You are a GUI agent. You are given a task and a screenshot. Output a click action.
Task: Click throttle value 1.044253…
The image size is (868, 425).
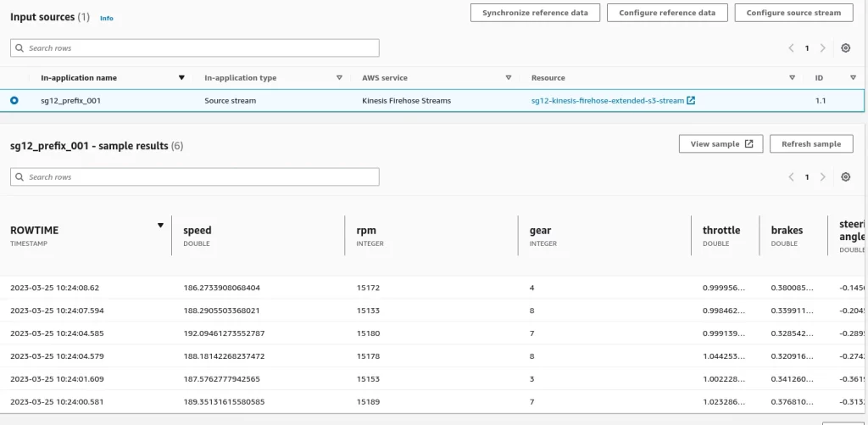724,356
